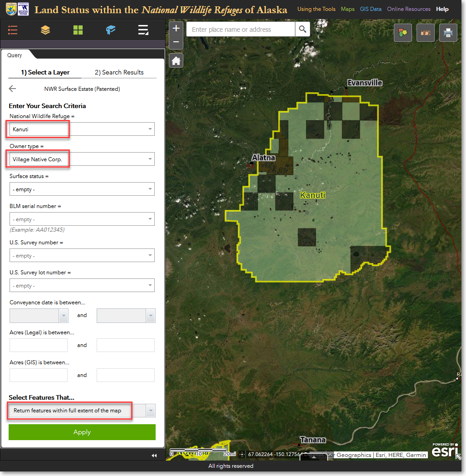466x476 pixels.
Task: Click the green Apply button
Action: (82, 432)
